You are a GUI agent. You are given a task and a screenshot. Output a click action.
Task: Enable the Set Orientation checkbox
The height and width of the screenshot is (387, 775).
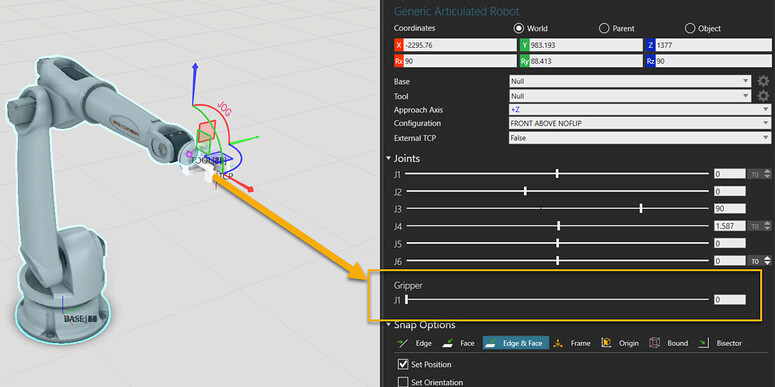[403, 382]
